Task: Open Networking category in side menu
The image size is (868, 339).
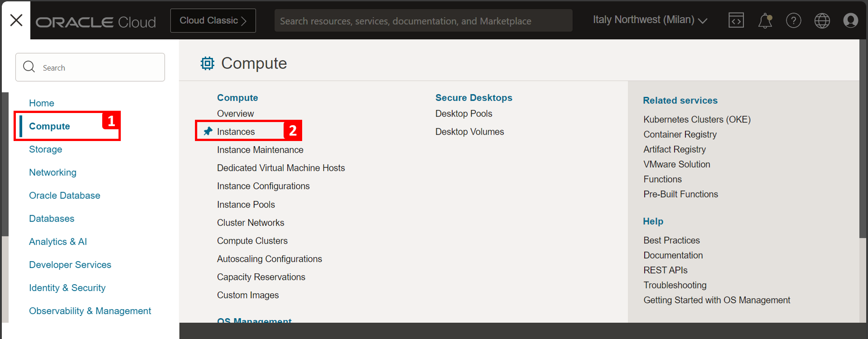Action: pyautogui.click(x=52, y=172)
